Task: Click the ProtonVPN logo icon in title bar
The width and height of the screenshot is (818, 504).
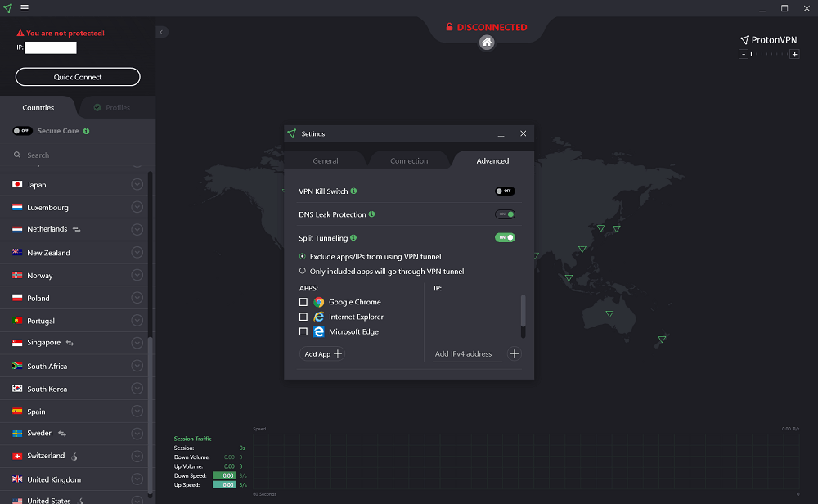Action: point(8,8)
